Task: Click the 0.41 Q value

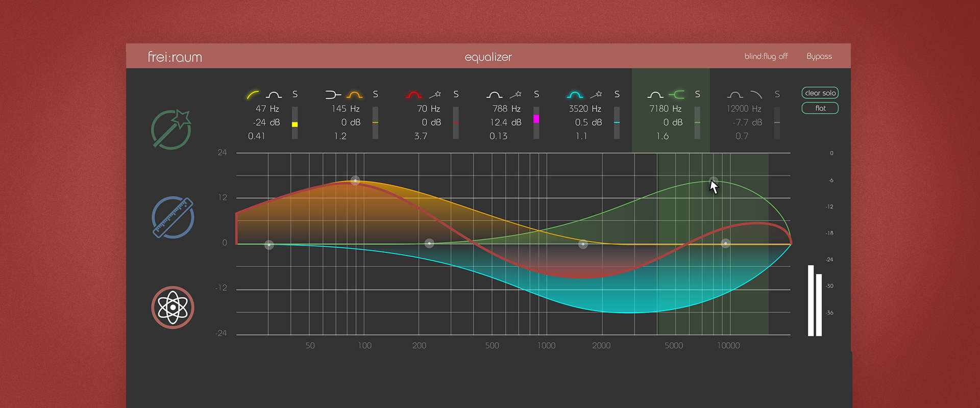Action: pyautogui.click(x=256, y=136)
